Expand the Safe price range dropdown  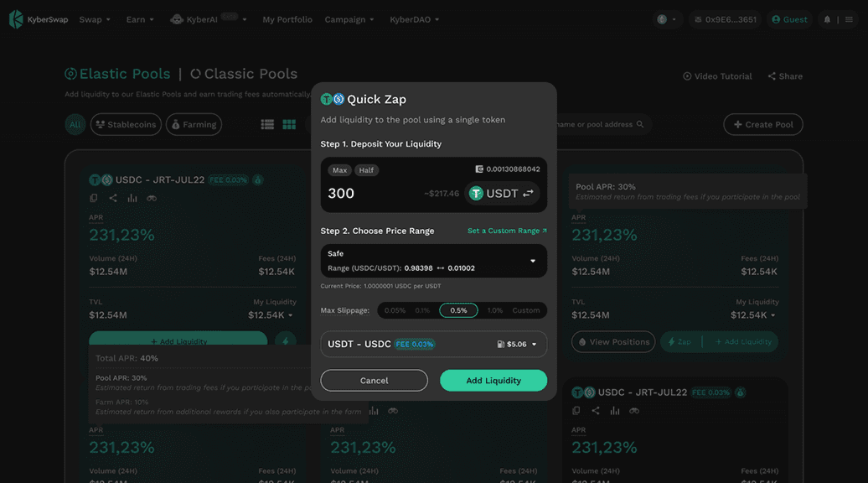[433, 261]
